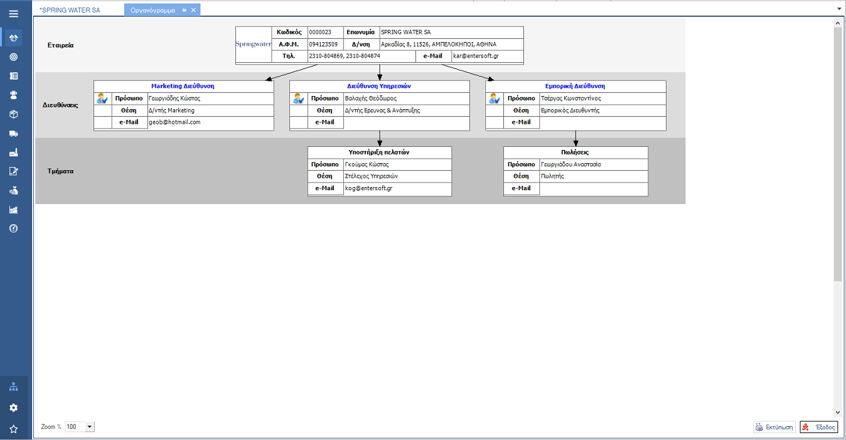This screenshot has width=846, height=440.
Task: Open the Marketing Διεύθυνση link
Action: click(183, 86)
